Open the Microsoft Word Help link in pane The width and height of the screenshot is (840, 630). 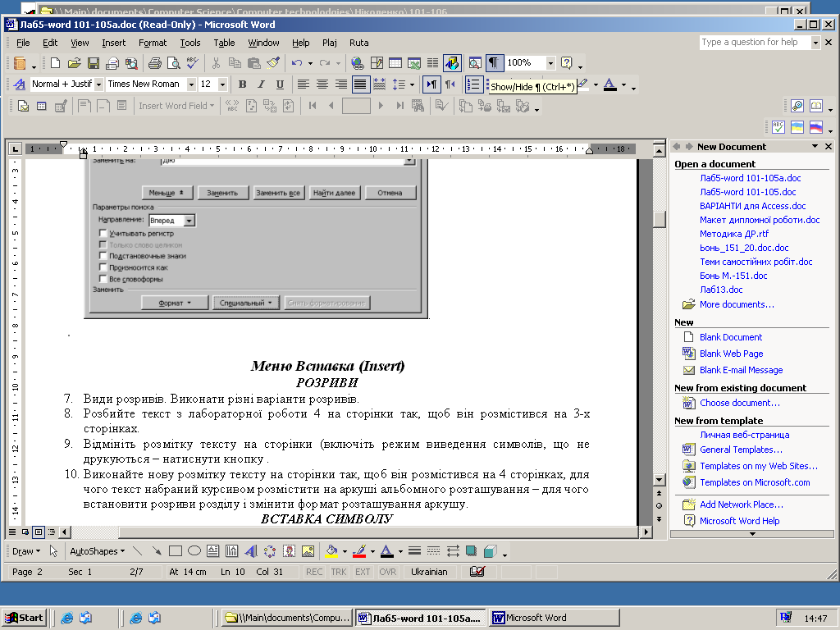pyautogui.click(x=739, y=521)
